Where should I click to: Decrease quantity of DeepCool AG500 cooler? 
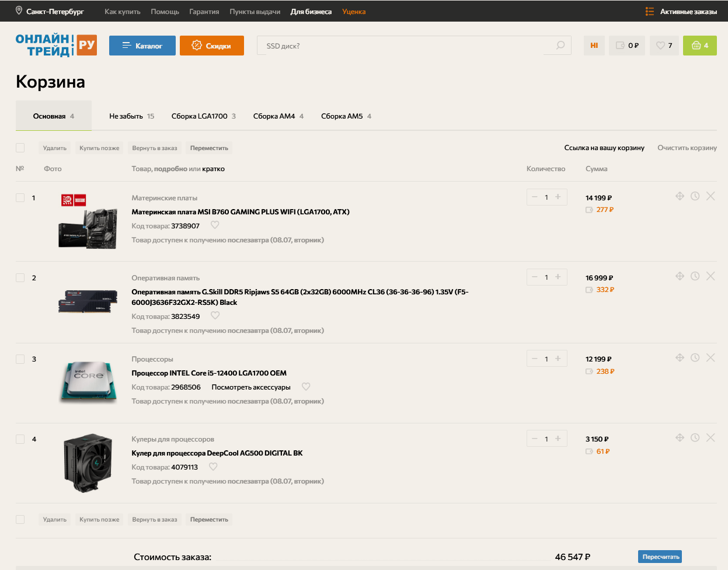pyautogui.click(x=534, y=439)
